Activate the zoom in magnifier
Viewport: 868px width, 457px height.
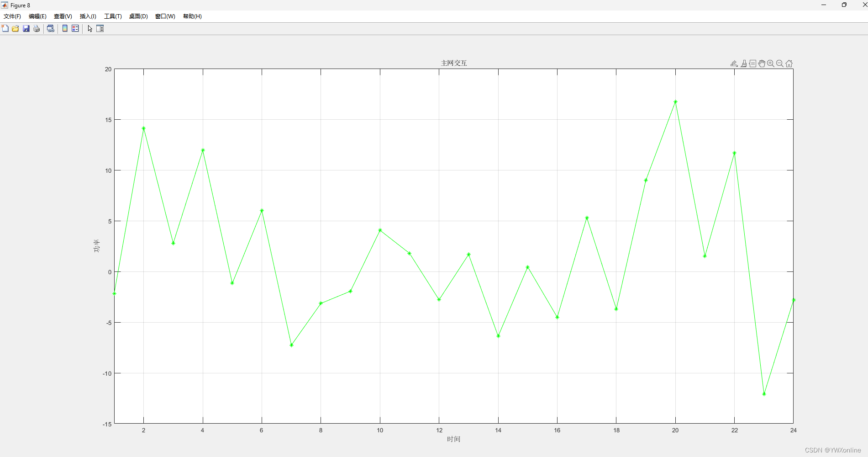tap(771, 64)
